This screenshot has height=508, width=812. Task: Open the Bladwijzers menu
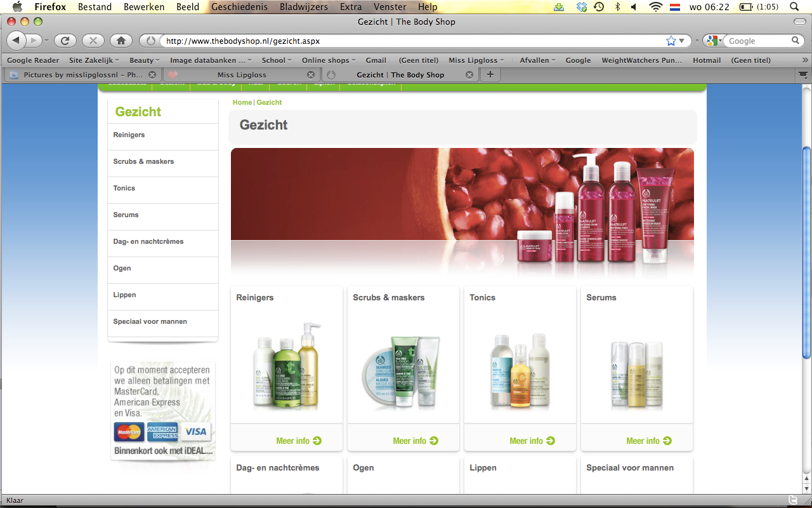point(304,7)
